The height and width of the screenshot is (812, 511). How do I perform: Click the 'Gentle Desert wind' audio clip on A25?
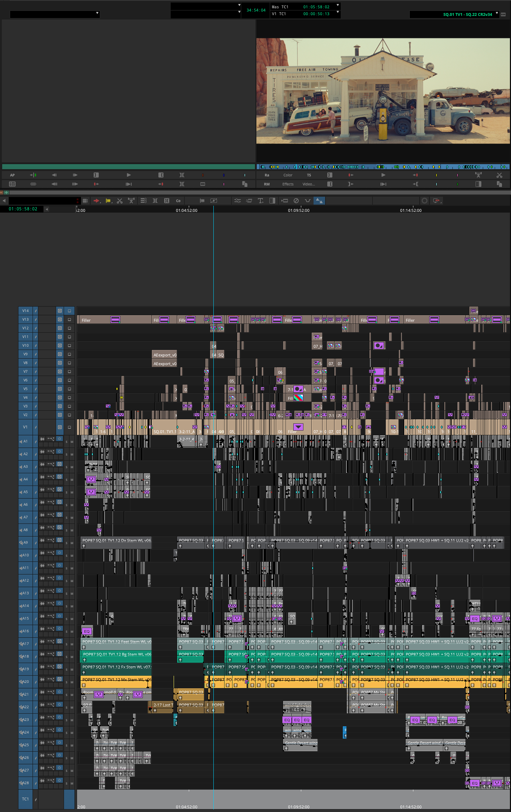pyautogui.click(x=301, y=745)
